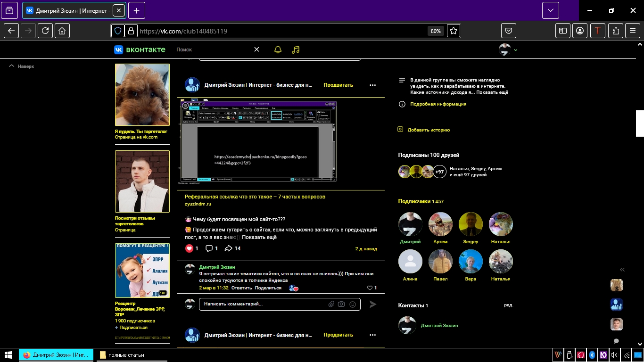Clear the VK search field with the X
Screen dimensions: 644x362
pos(256,49)
